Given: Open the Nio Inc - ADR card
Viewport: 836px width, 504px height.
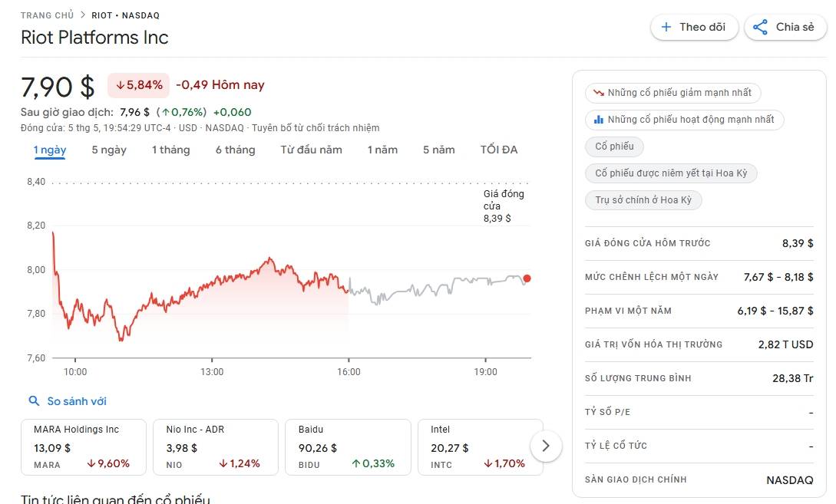Looking at the screenshot, I should (x=216, y=447).
